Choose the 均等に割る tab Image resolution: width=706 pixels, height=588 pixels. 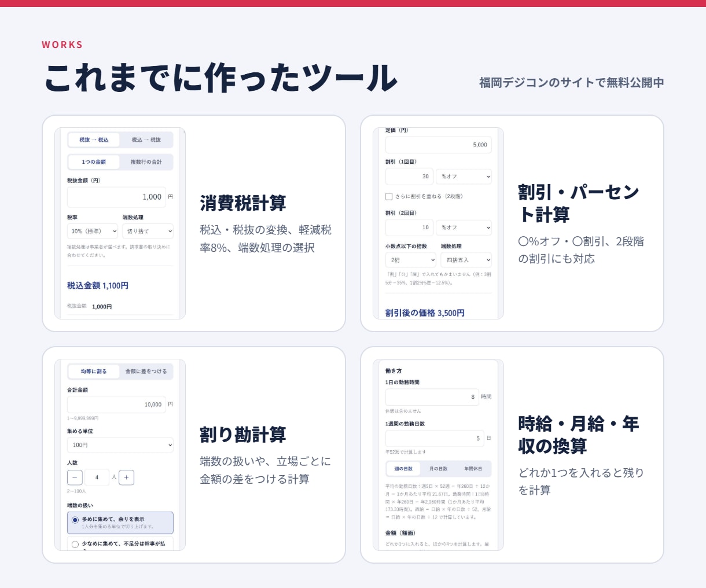(x=94, y=372)
